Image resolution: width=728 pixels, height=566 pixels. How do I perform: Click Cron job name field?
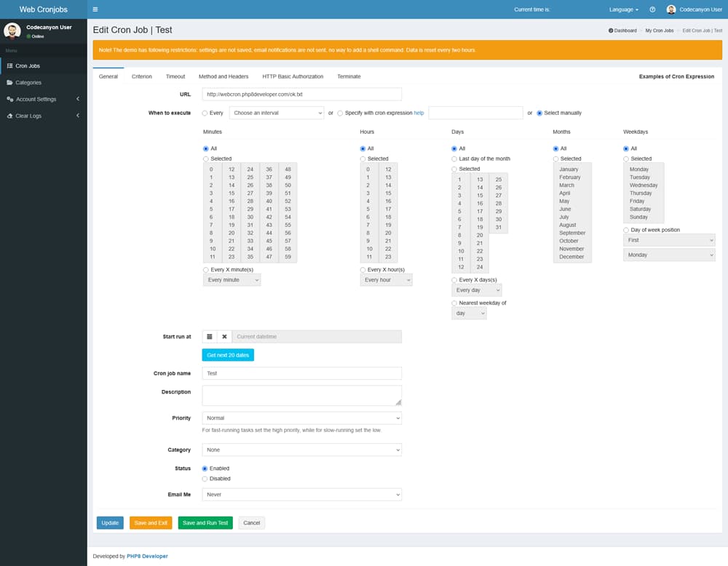pyautogui.click(x=302, y=373)
